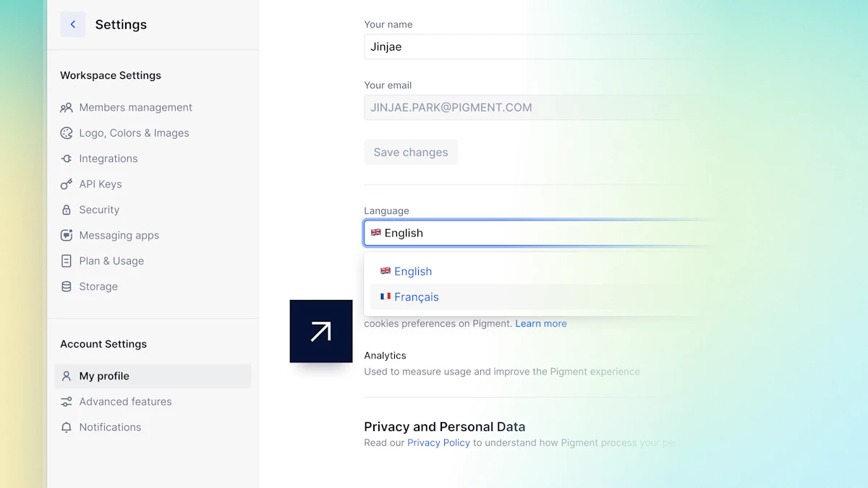Select English from the language list
Image resolution: width=868 pixels, height=488 pixels.
tap(413, 272)
